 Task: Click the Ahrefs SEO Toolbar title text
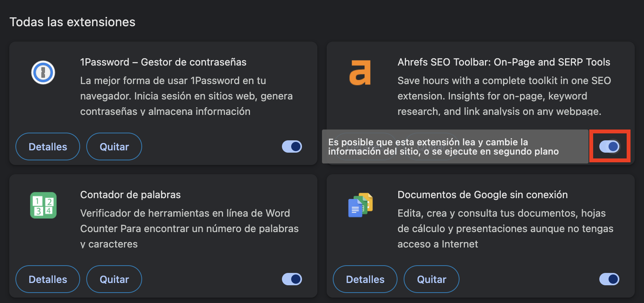pyautogui.click(x=504, y=62)
